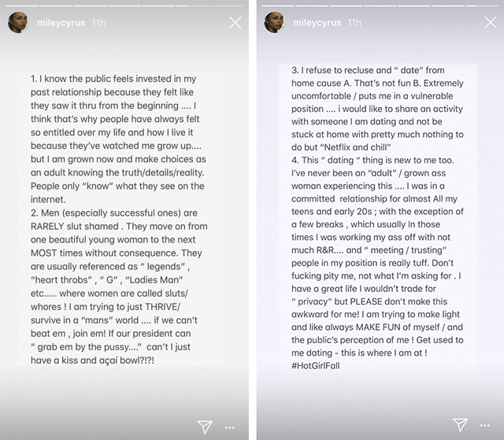Click the 11h timestamp on right story
504x440 pixels.
pyautogui.click(x=355, y=23)
